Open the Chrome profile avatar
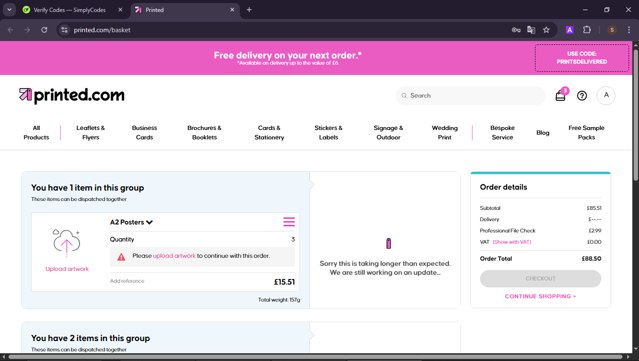The image size is (639, 361). point(612,30)
